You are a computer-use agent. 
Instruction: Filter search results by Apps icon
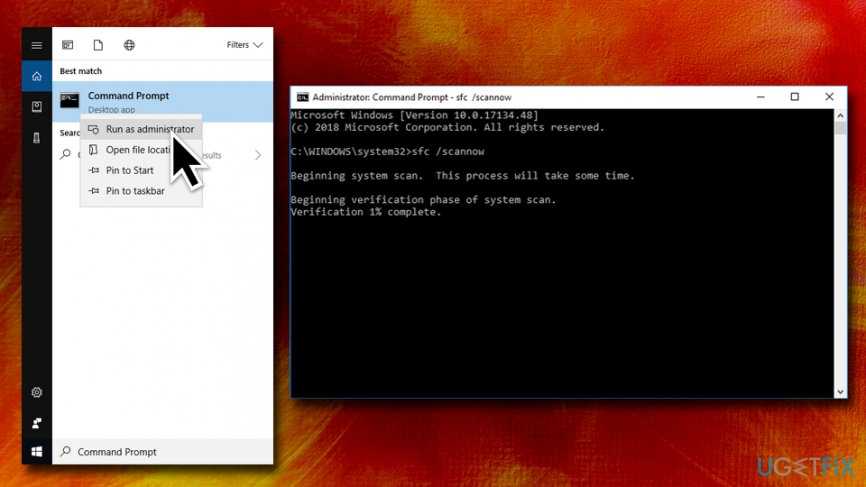[67, 45]
